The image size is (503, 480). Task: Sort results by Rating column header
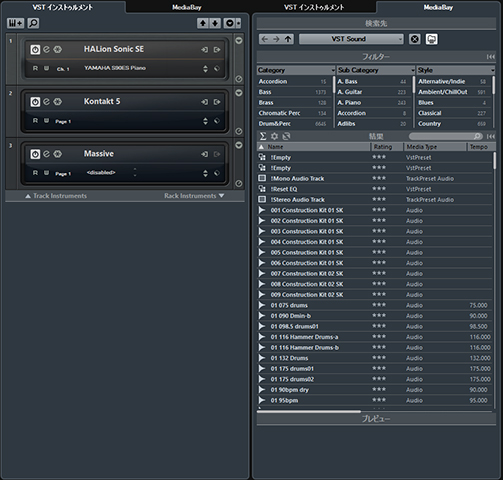[x=387, y=147]
